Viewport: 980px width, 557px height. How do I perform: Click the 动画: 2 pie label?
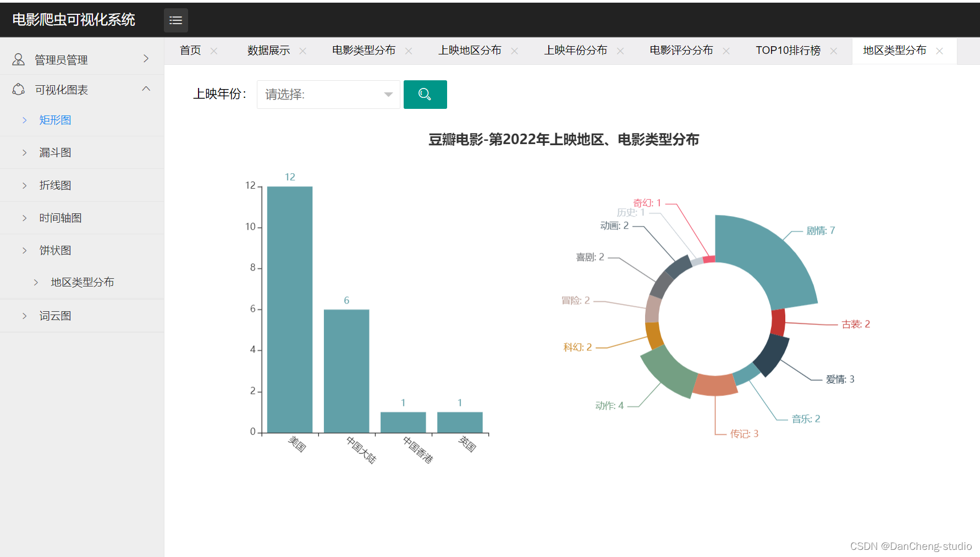point(614,225)
